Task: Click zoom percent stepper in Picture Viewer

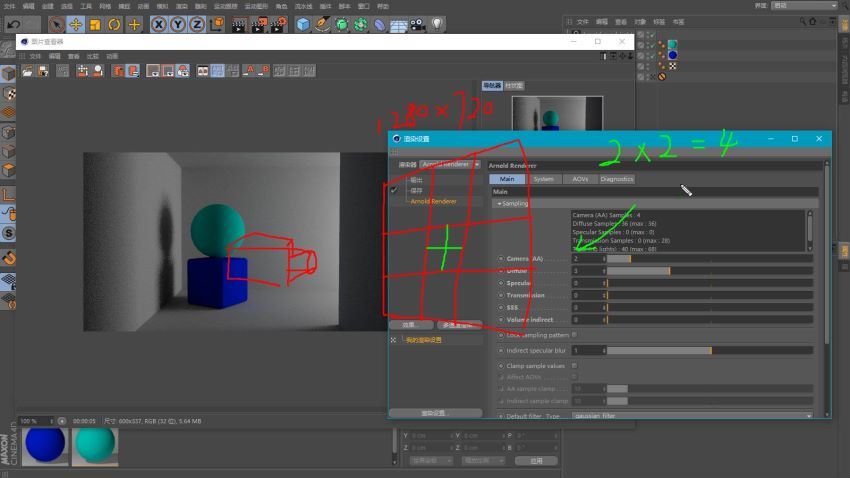Action: [51, 421]
